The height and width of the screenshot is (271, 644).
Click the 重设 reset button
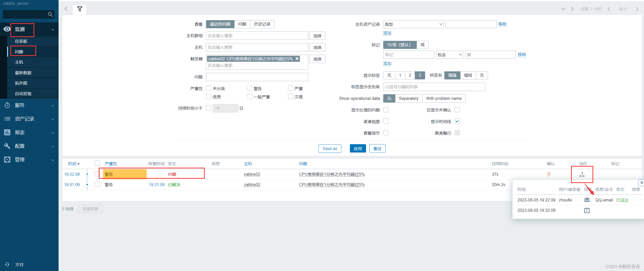(x=377, y=148)
